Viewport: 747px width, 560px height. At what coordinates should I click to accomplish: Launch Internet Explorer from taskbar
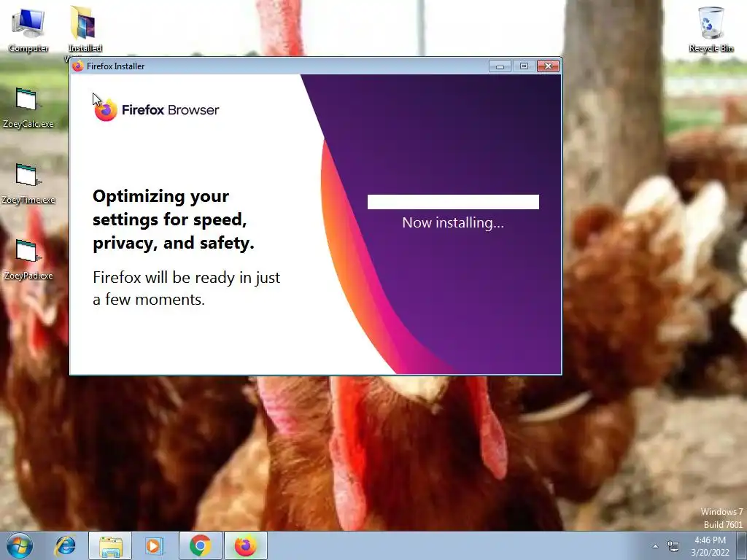pyautogui.click(x=65, y=545)
